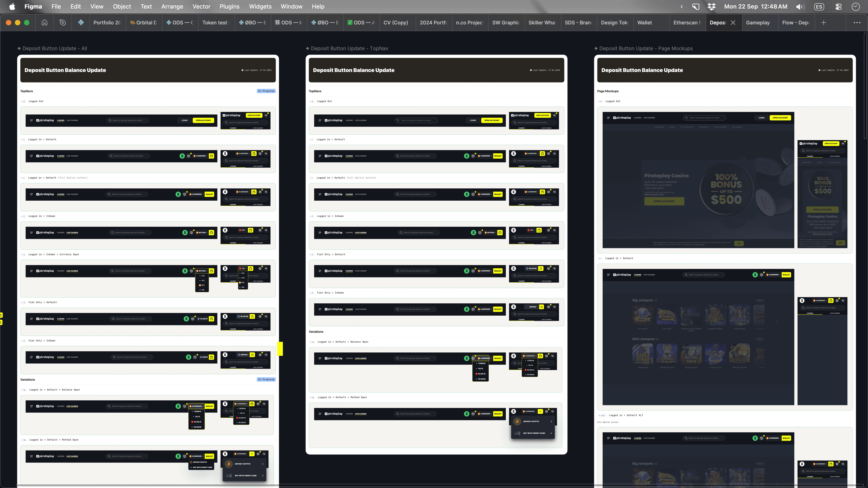Click the pen-shaped icon next to Home

[x=63, y=23]
